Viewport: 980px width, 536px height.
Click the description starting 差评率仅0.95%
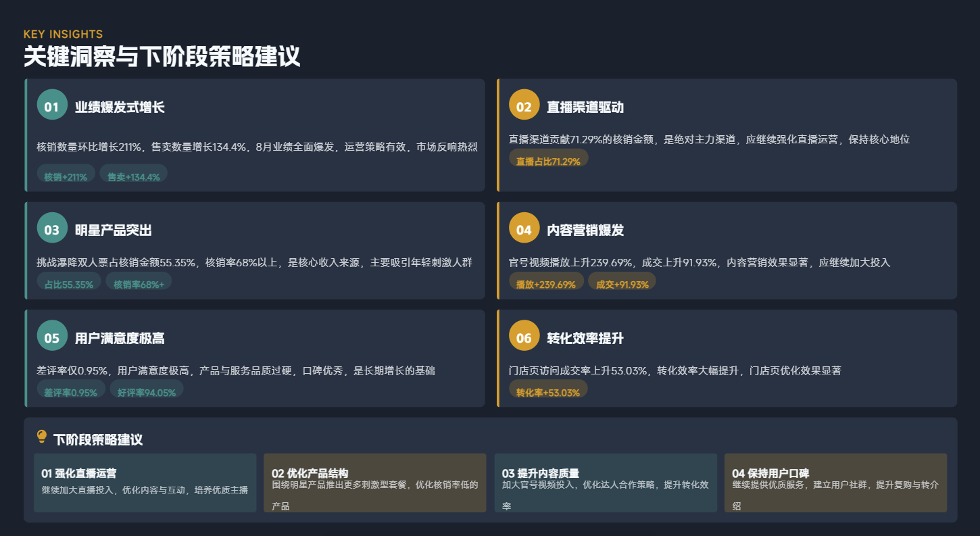[x=236, y=370]
